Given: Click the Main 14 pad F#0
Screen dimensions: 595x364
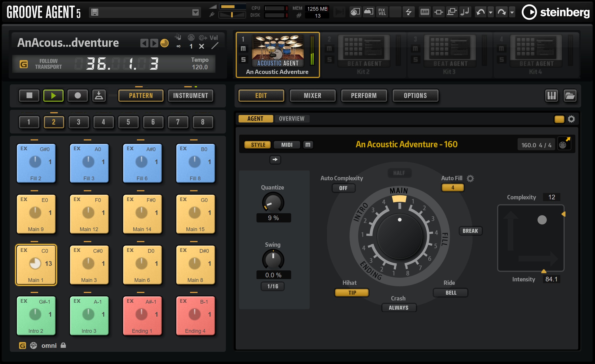Looking at the screenshot, I should 142,214.
